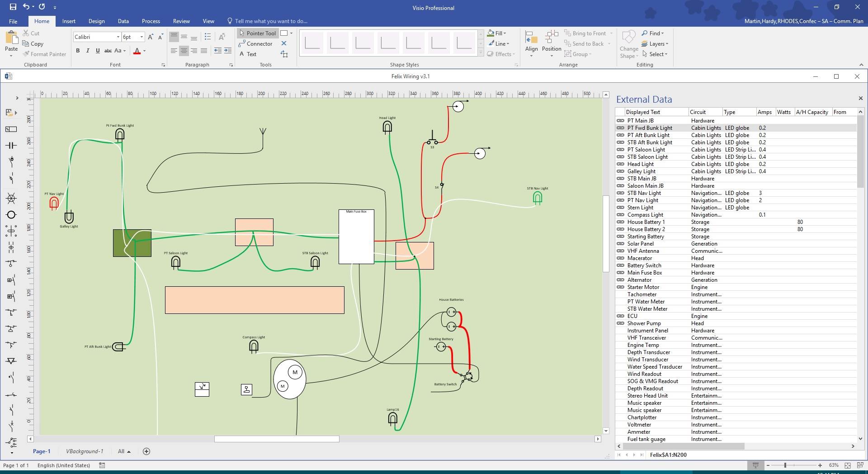This screenshot has height=474, width=868.
Task: Click the Format Painter tool
Action: 44,54
